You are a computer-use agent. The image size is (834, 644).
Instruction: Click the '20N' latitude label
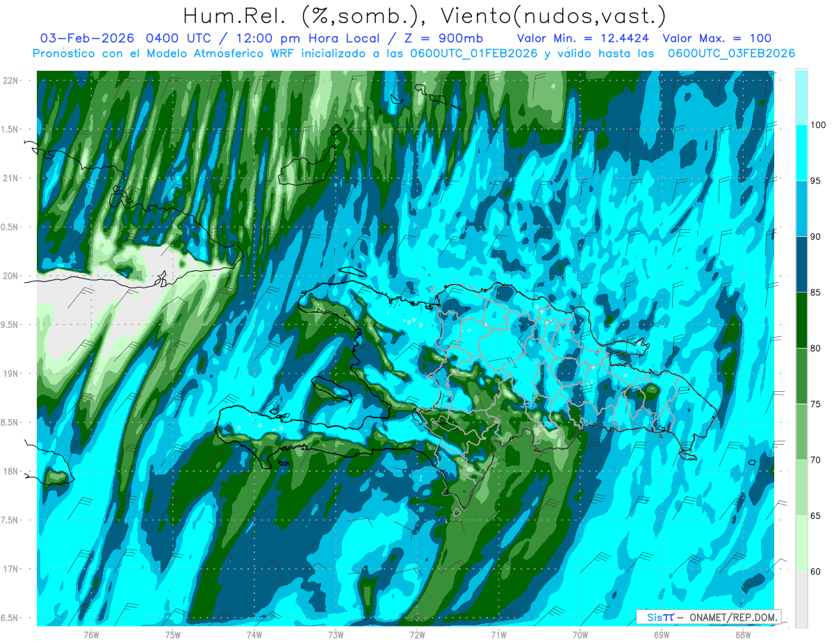(10, 276)
